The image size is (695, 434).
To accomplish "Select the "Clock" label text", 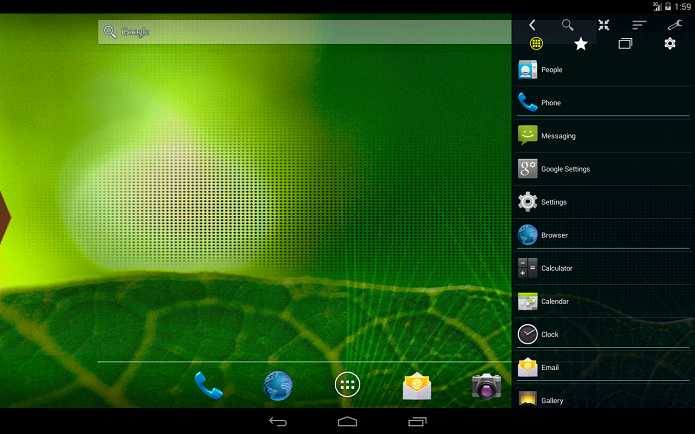I will click(550, 334).
